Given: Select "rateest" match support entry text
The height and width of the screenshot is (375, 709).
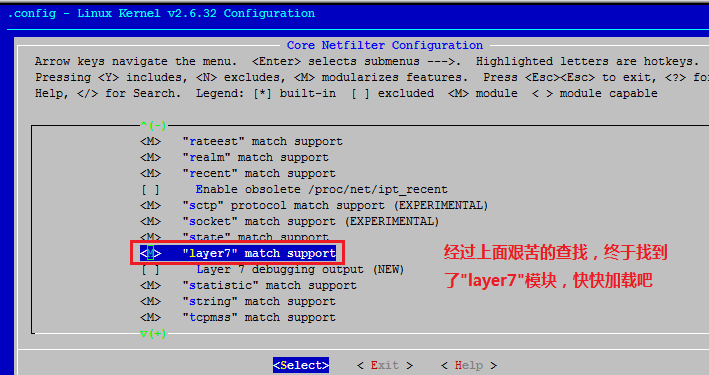Looking at the screenshot, I should coord(263,142).
